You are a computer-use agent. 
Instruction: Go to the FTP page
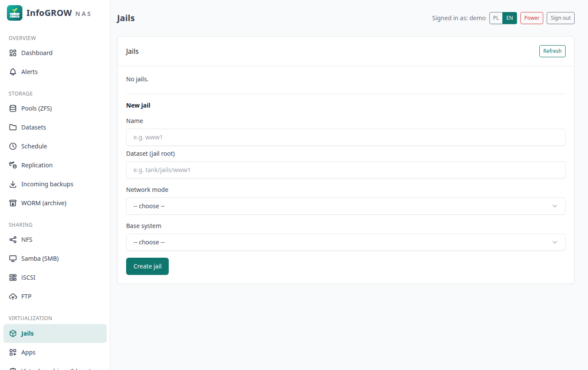pos(55,296)
